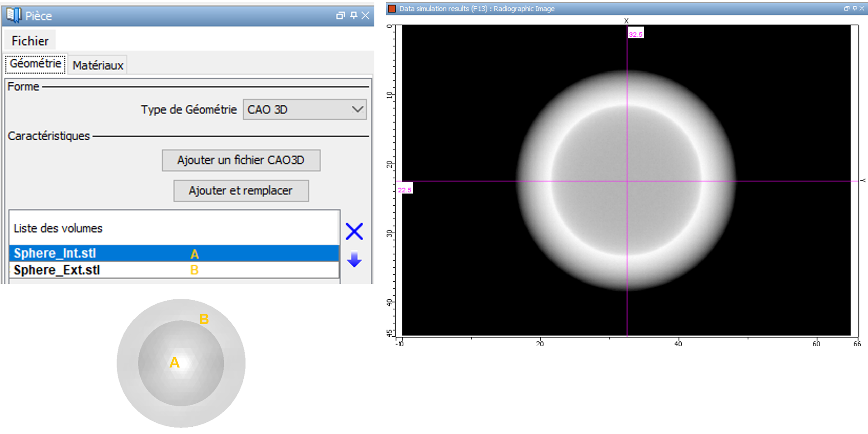Click the 32.5 X cursor label
The height and width of the screenshot is (434, 868).
[636, 34]
